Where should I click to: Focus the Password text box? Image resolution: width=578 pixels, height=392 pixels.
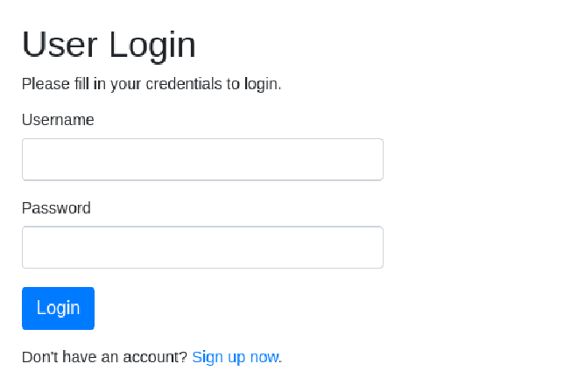click(x=202, y=248)
